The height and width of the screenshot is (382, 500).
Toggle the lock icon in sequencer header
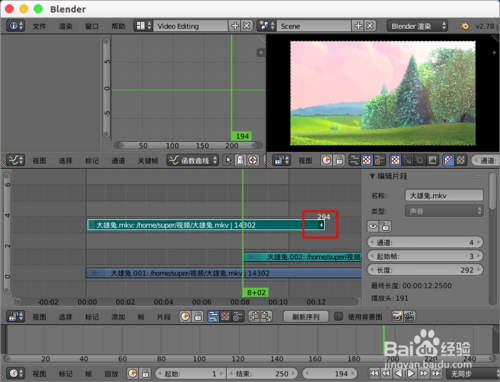click(198, 316)
